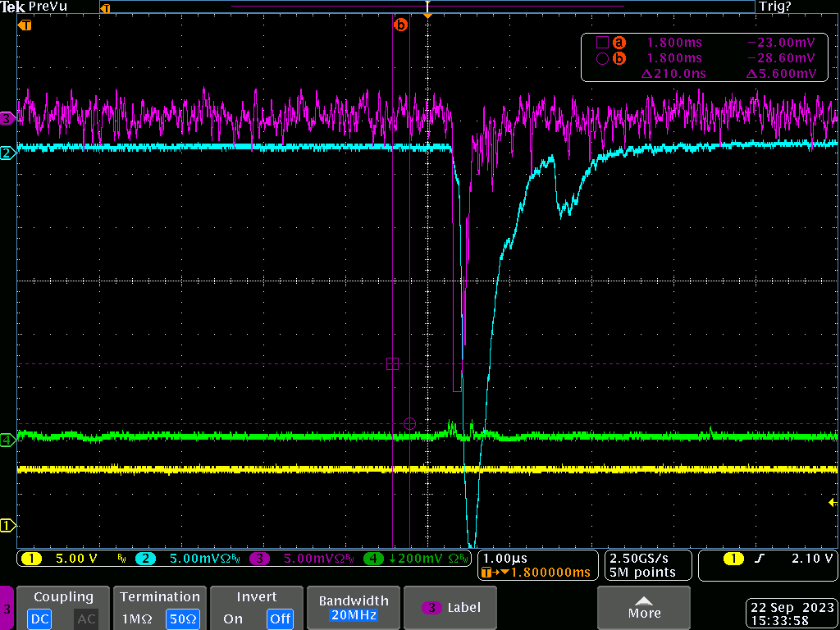Click channel 2 cyan ground marker

(x=7, y=153)
